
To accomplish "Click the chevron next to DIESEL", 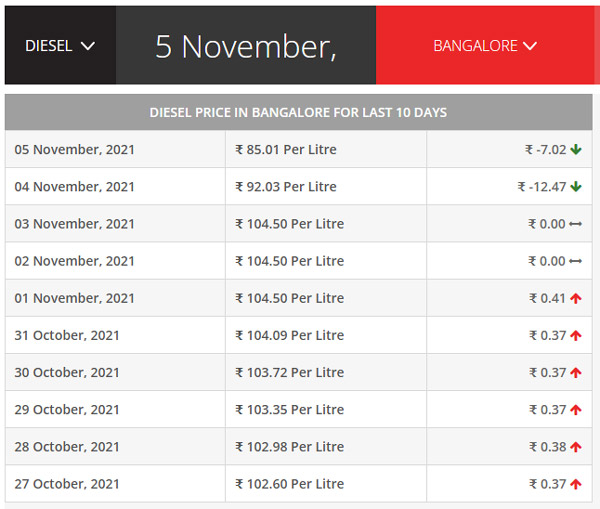I will (88, 46).
